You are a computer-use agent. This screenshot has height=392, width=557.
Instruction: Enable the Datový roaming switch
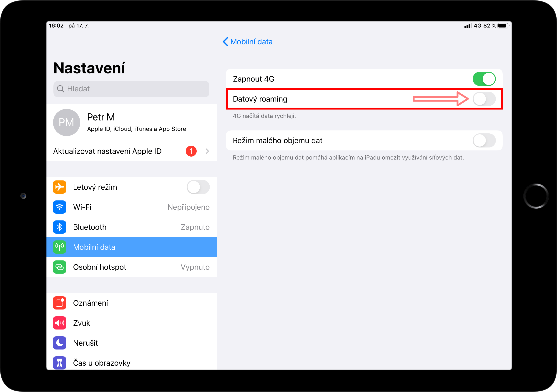pos(484,99)
